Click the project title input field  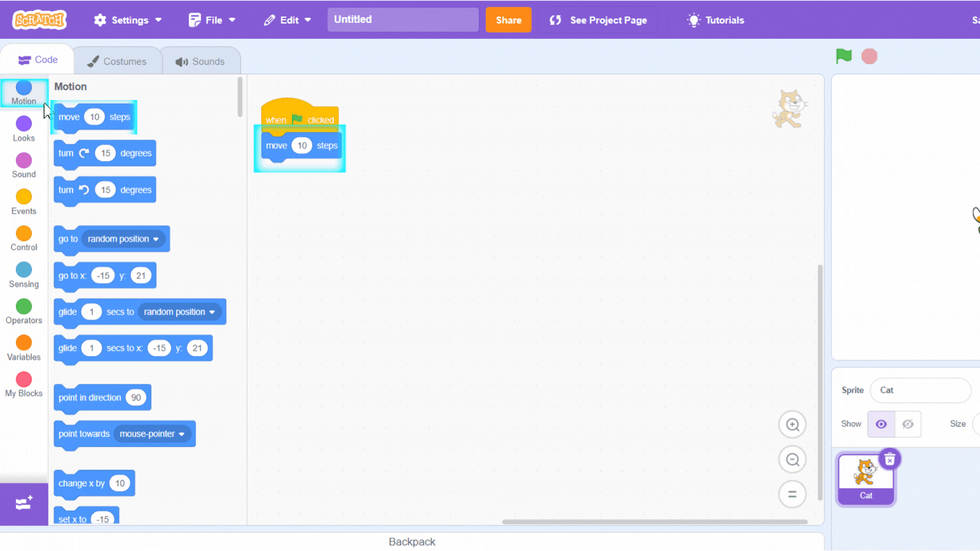click(x=403, y=19)
